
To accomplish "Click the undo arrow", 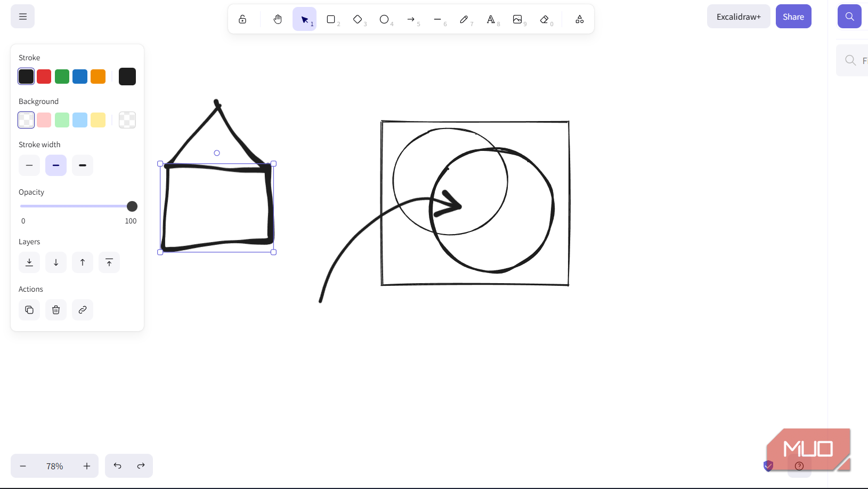I will (117, 466).
